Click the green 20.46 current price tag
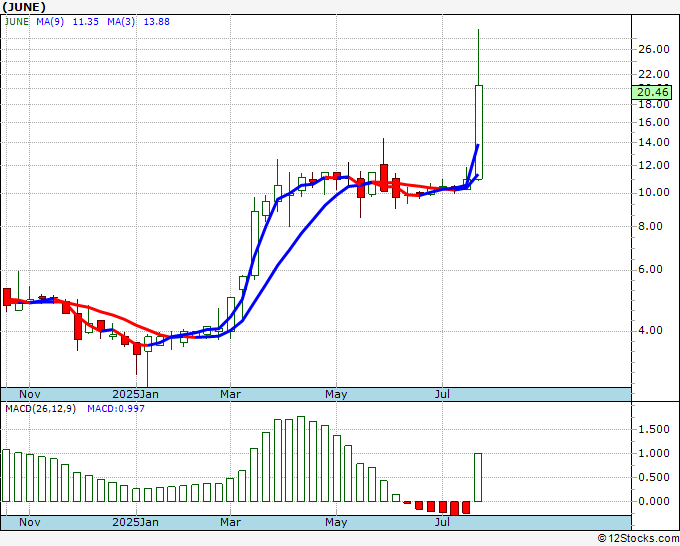This screenshot has height=546, width=680. tap(651, 92)
